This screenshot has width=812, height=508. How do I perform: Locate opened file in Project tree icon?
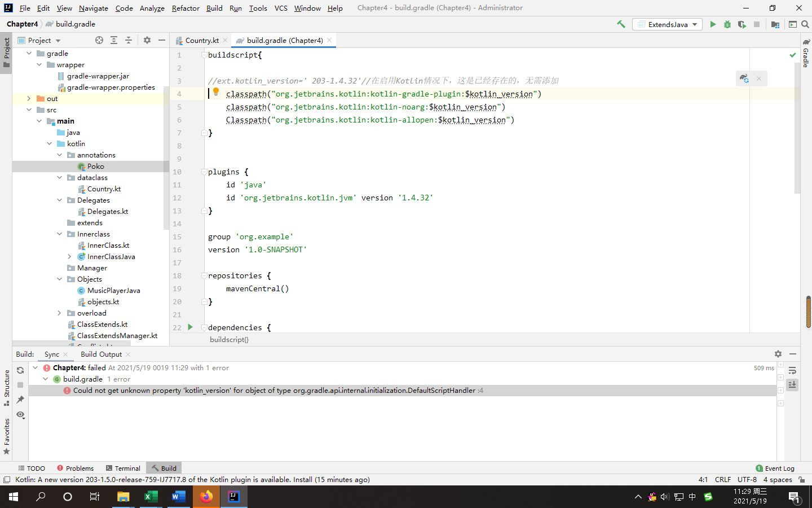pos(99,40)
